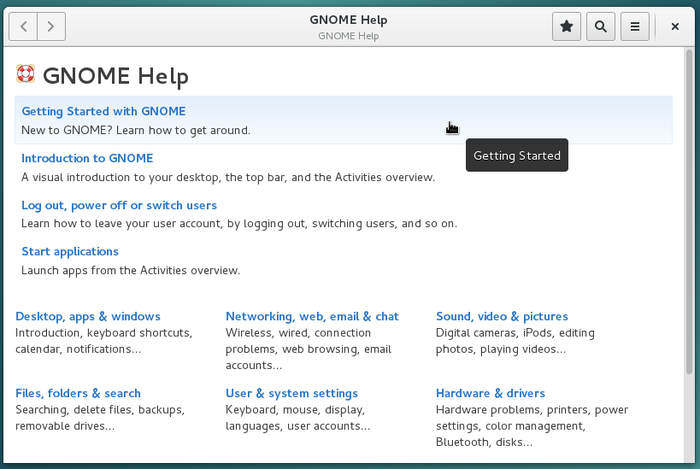Click 'Keyboard, mouse, display, languages' description
Viewport: 700px width, 469px height.
(x=297, y=418)
